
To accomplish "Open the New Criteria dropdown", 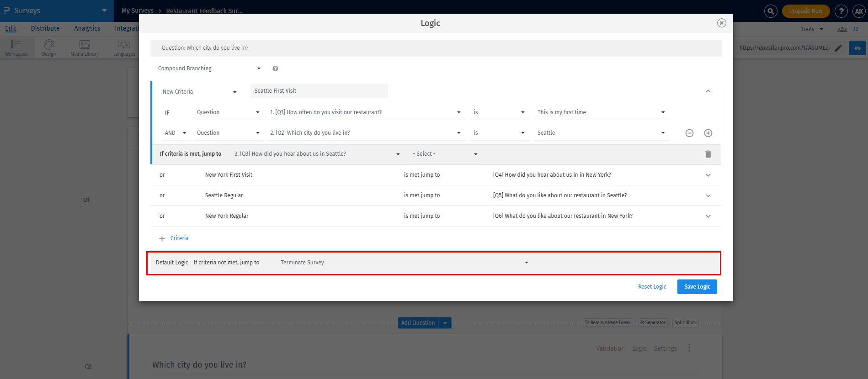I will (x=199, y=92).
